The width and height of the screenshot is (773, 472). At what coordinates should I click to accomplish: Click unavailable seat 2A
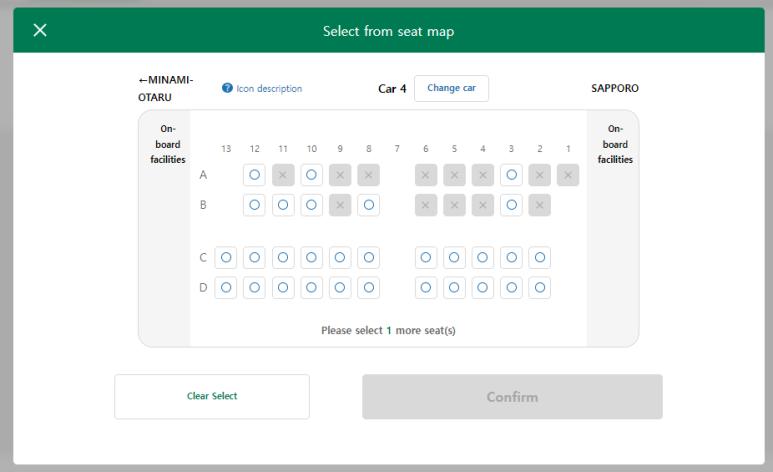(540, 175)
